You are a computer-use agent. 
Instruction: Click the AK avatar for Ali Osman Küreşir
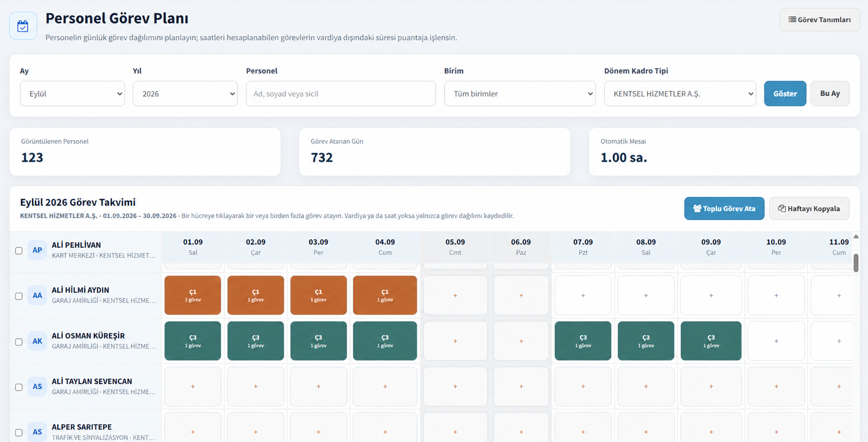click(x=37, y=341)
